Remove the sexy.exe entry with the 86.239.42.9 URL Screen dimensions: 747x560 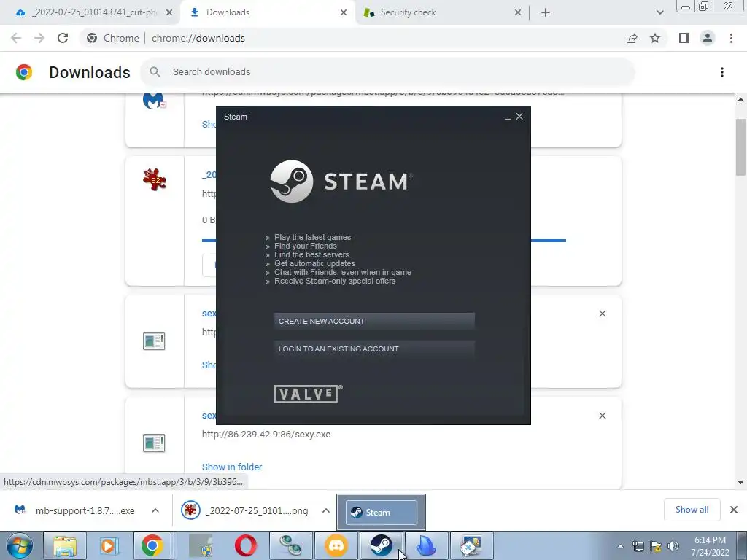(602, 416)
